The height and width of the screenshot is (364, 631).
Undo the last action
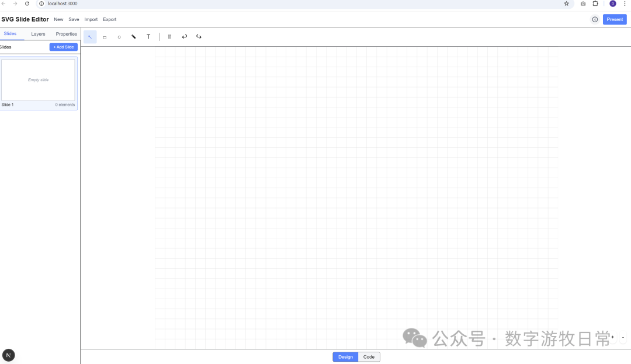[185, 37]
